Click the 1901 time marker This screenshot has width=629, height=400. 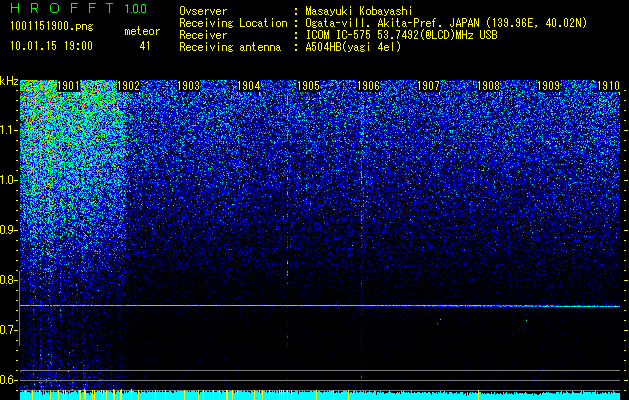68,86
